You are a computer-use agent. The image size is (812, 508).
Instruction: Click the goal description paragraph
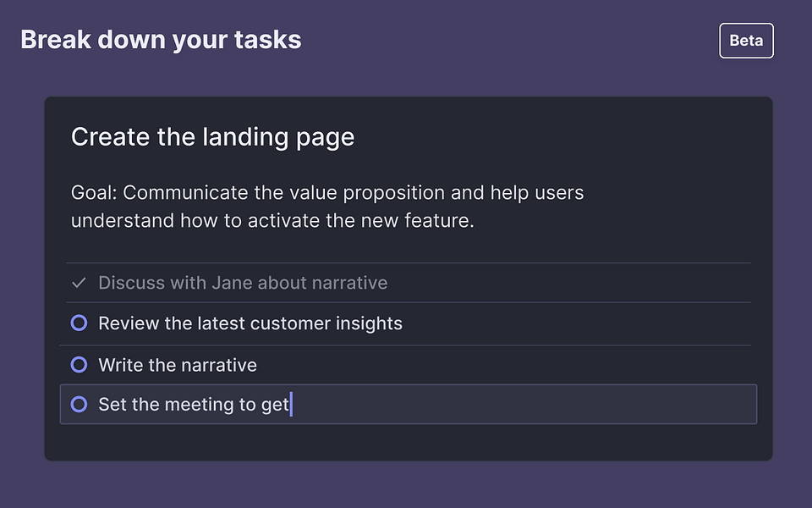click(327, 206)
